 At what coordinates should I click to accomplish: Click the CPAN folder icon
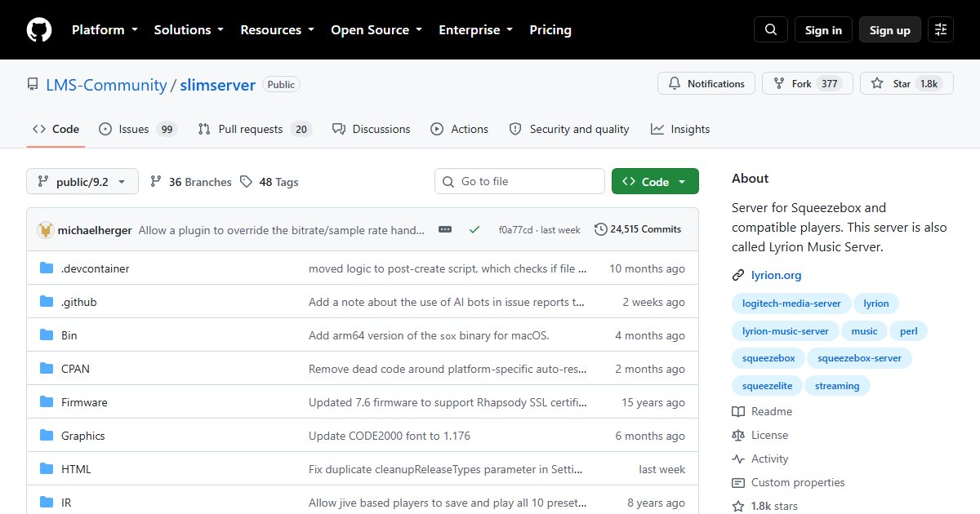coord(47,369)
